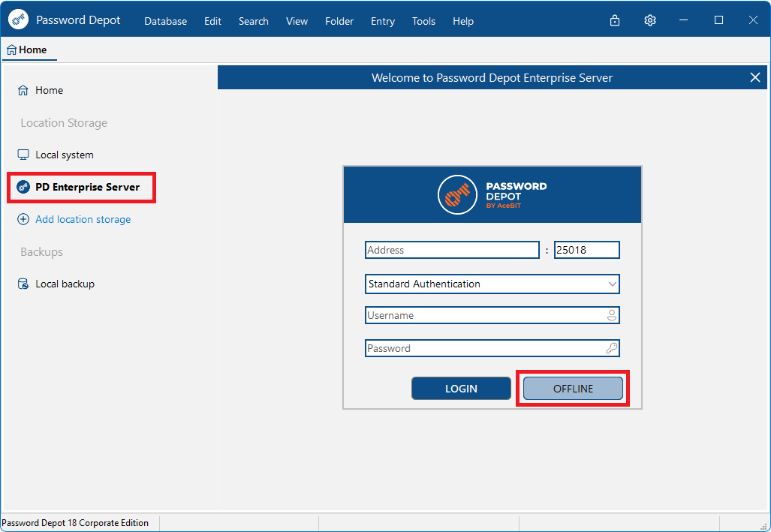Click the Add location storage link
Screen dimensions: 771x532
(83, 219)
